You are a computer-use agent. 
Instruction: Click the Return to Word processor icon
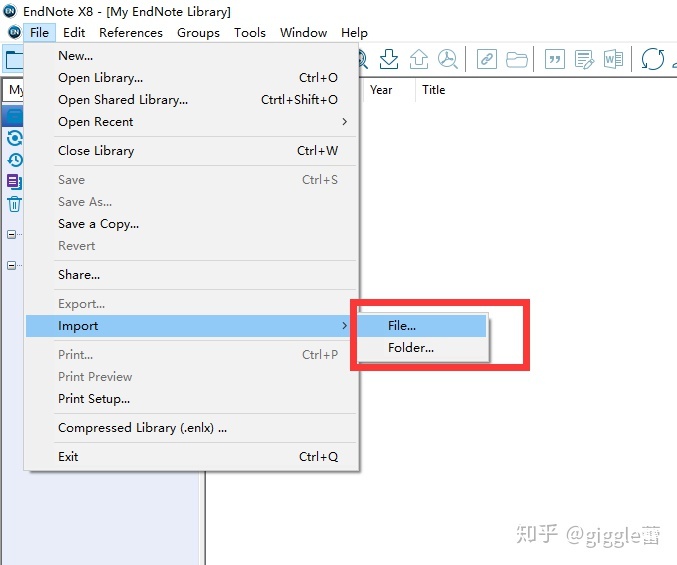614,59
